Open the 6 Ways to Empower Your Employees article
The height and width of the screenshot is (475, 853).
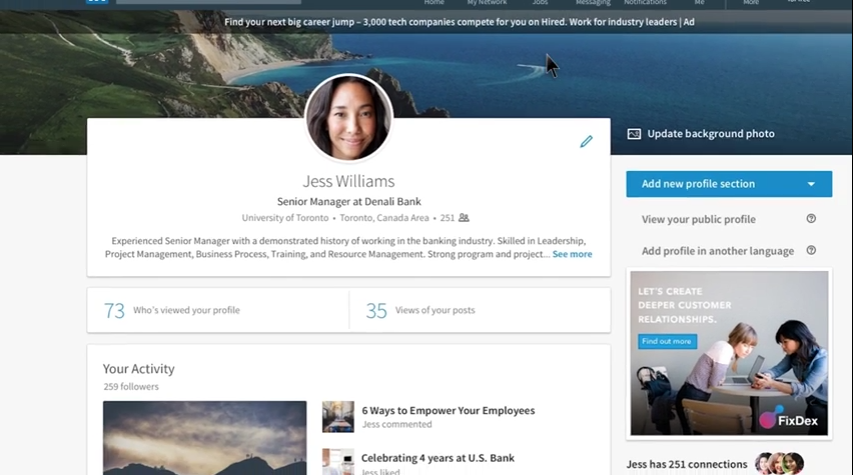[x=447, y=410]
